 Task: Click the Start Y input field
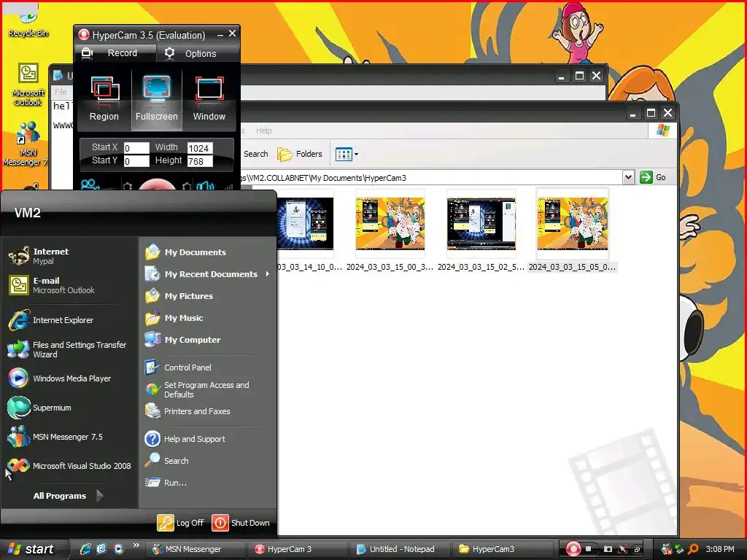(x=136, y=161)
